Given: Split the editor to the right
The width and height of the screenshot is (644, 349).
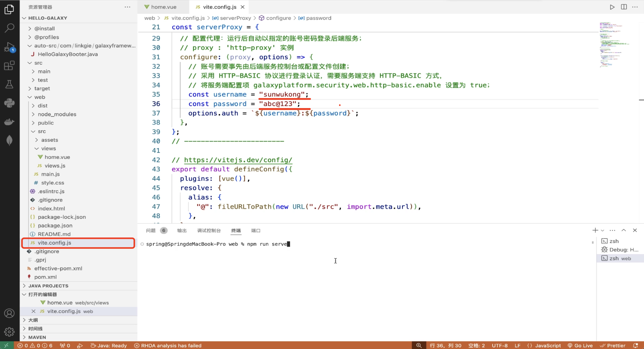Looking at the screenshot, I should pyautogui.click(x=624, y=7).
